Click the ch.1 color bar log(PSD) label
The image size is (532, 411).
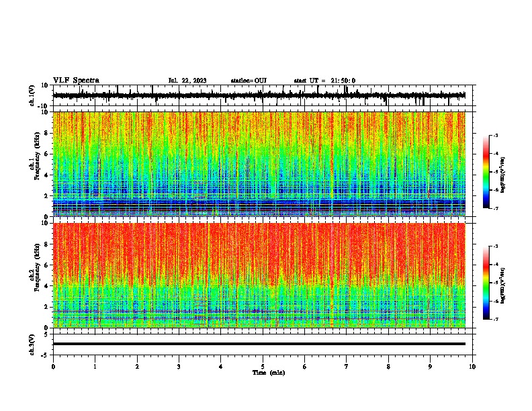[503, 175]
